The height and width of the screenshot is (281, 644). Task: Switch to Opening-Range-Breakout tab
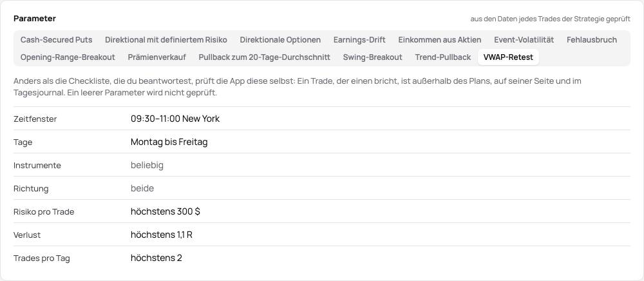[x=68, y=57]
